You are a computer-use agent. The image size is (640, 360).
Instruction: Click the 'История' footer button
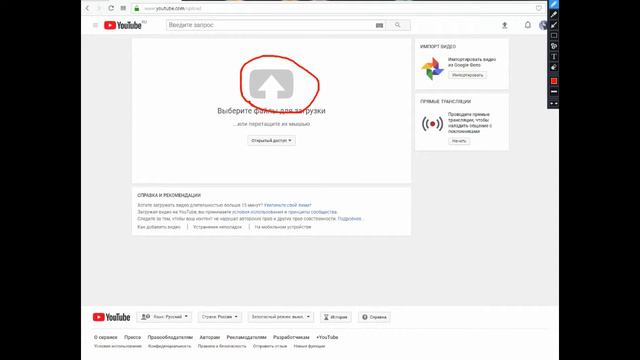(336, 317)
